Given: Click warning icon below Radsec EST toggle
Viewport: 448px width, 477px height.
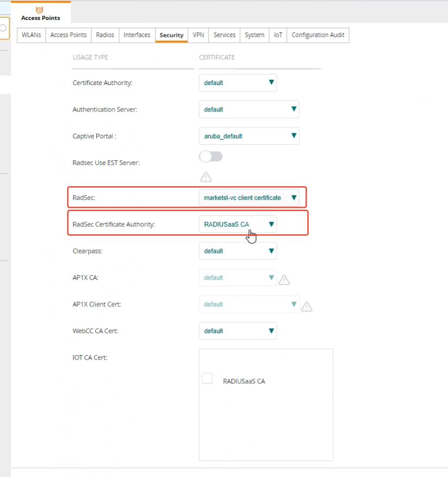Looking at the screenshot, I should click(206, 177).
